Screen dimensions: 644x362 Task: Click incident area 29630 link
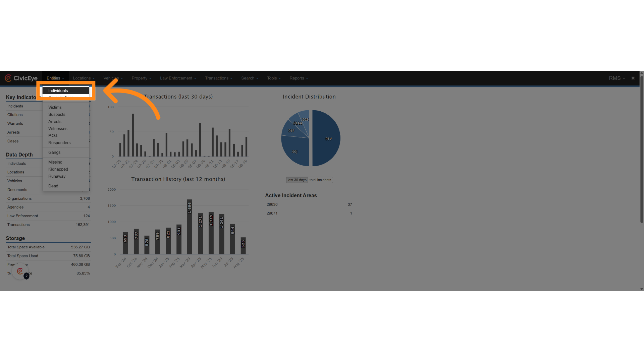coord(272,204)
